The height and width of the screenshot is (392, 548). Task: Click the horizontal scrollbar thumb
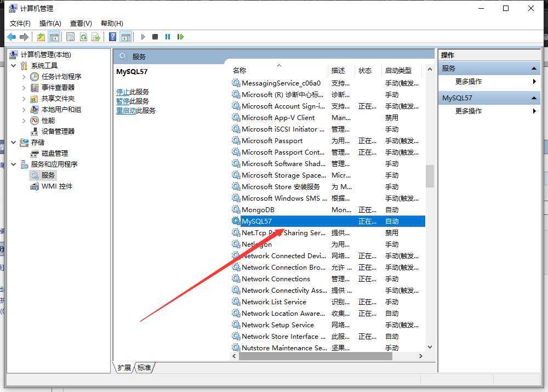tap(316, 356)
